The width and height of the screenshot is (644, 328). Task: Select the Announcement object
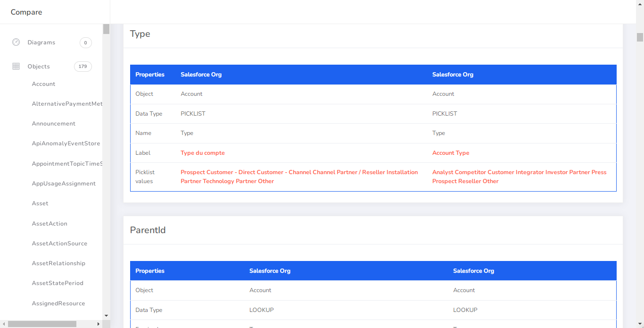(54, 124)
